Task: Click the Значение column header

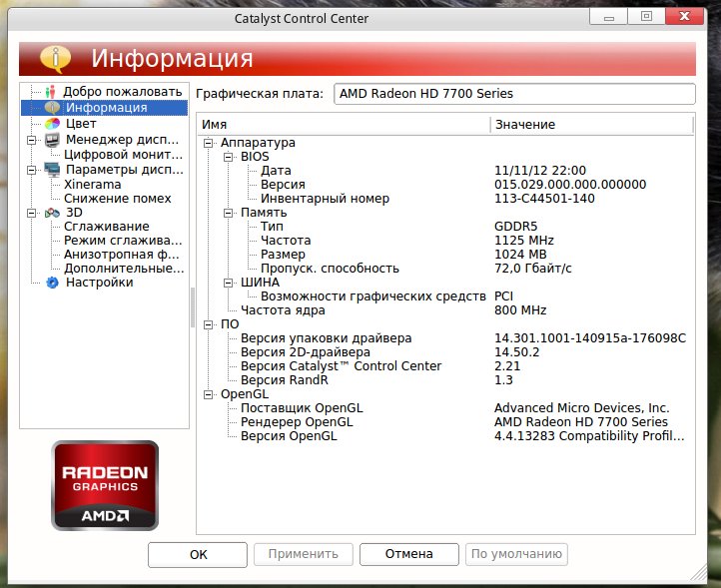Action: click(591, 125)
